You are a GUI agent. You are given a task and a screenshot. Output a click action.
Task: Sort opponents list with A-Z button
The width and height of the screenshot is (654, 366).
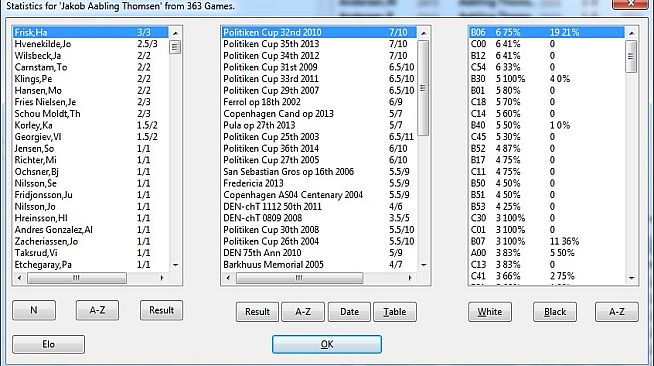point(97,310)
